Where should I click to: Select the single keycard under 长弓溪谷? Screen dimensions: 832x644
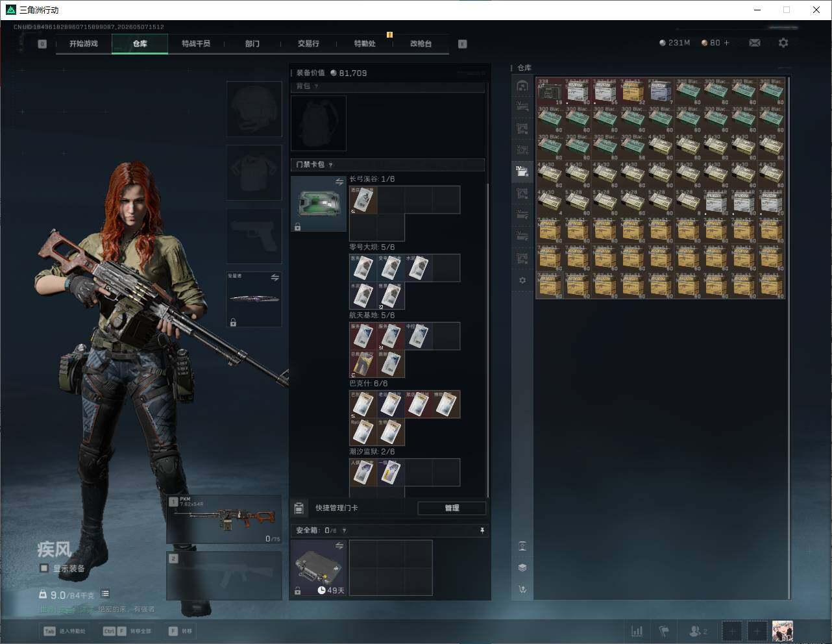click(363, 200)
